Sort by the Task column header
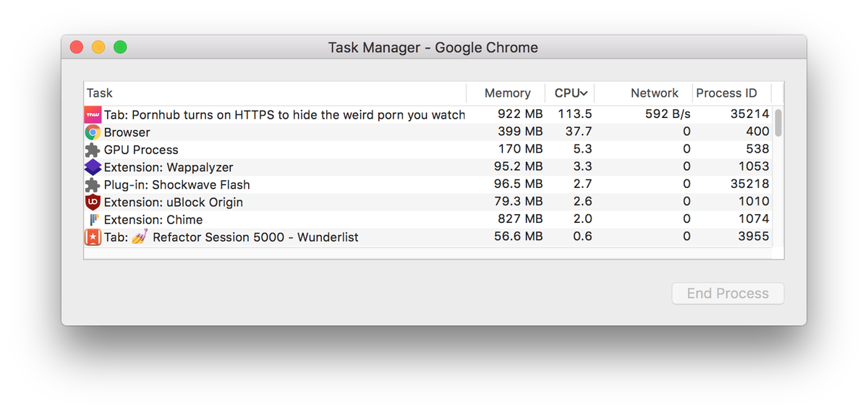868x413 pixels. (x=275, y=93)
